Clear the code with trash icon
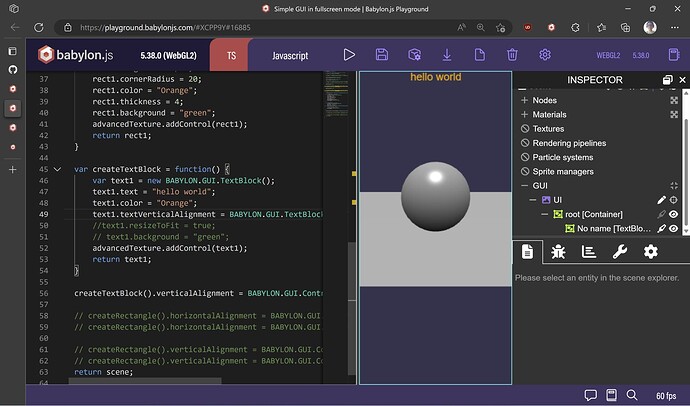Image resolution: width=690 pixels, height=406 pixels. click(x=512, y=55)
